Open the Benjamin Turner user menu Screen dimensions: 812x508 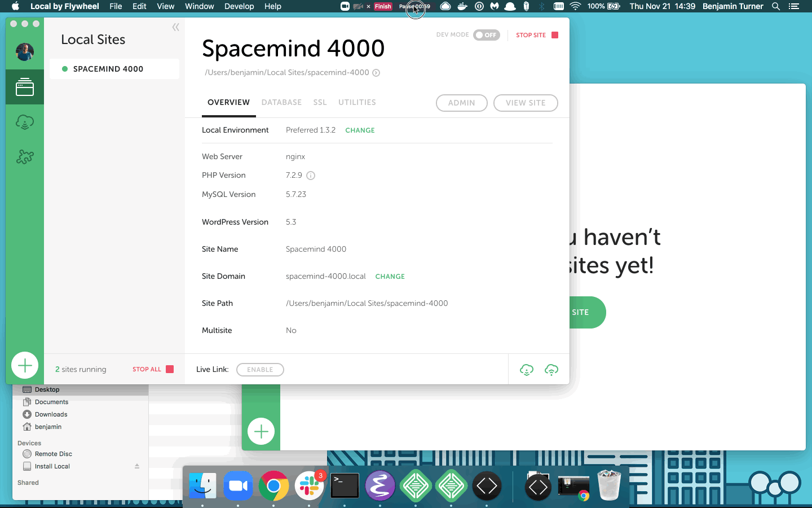point(733,6)
